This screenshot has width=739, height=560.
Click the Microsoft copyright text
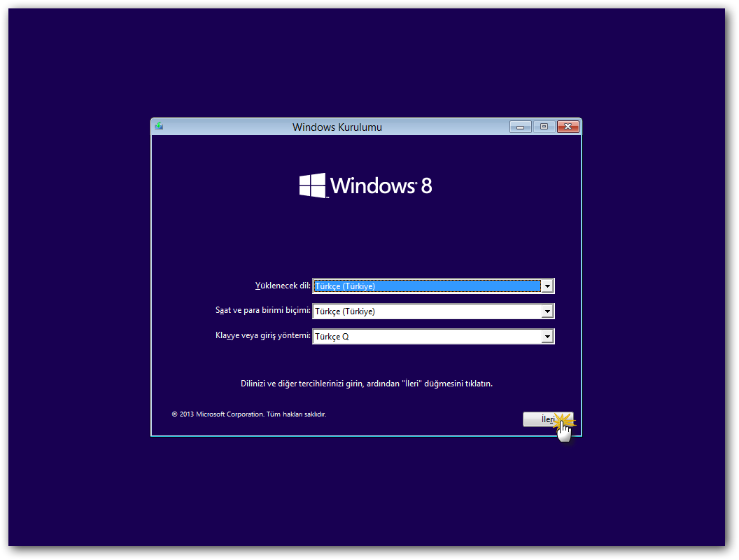[x=250, y=414]
